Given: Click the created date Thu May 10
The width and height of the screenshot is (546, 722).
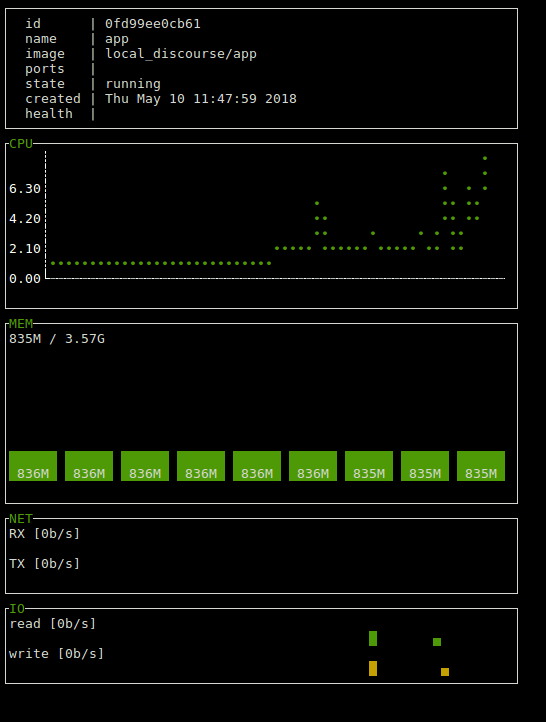Looking at the screenshot, I should click(x=145, y=99).
